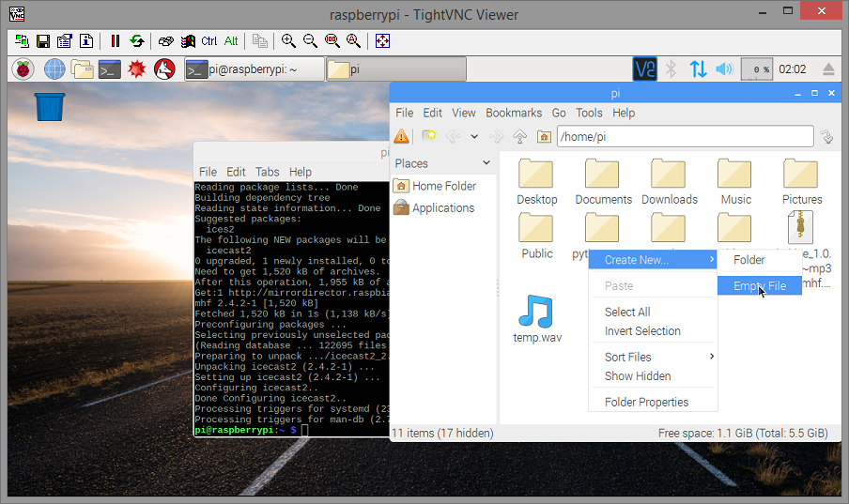Click the clock showing 02:02
The width and height of the screenshot is (849, 504).
pyautogui.click(x=792, y=69)
